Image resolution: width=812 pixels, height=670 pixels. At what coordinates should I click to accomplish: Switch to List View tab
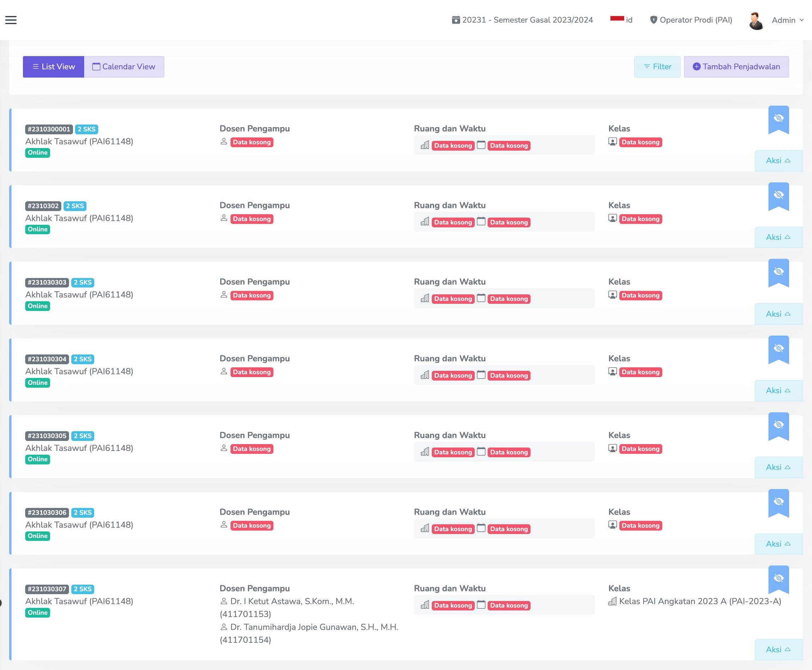click(x=53, y=67)
